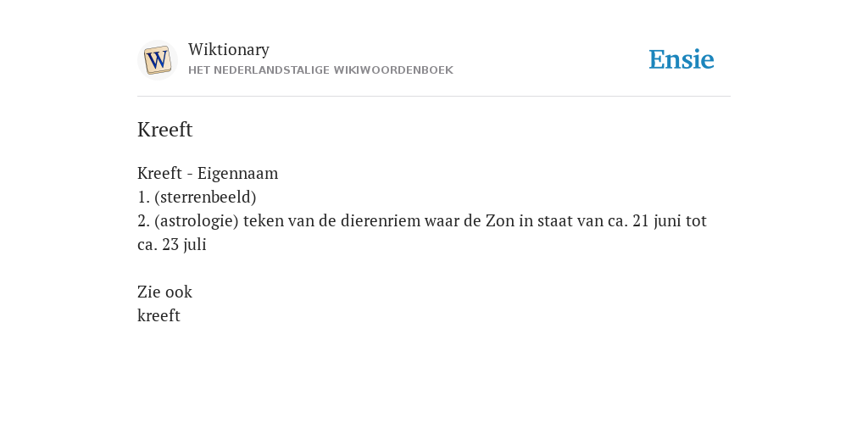Click the Wiktionary source title

coord(229,50)
